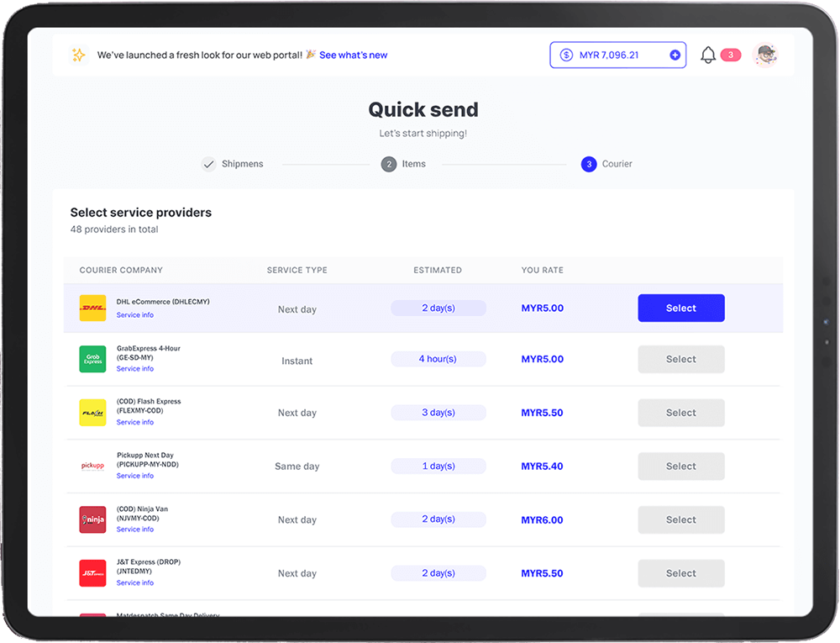Click the J&T Express courier logo
This screenshot has width=840, height=643.
click(x=92, y=573)
